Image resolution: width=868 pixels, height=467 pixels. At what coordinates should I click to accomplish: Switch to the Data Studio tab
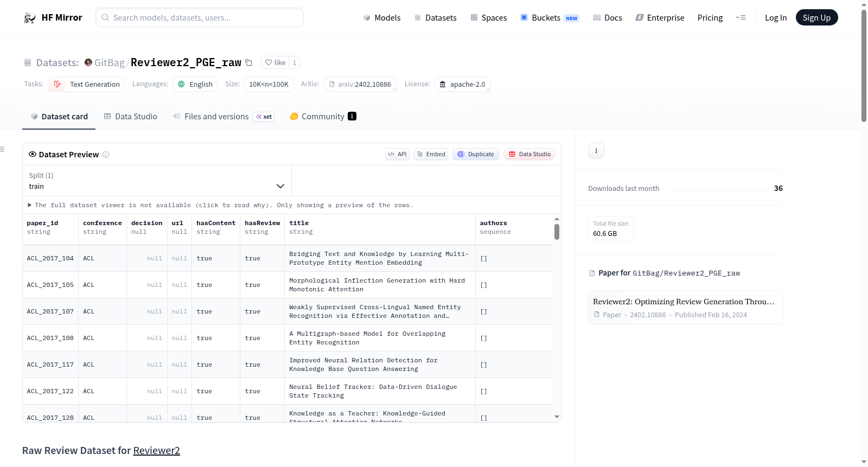(131, 116)
